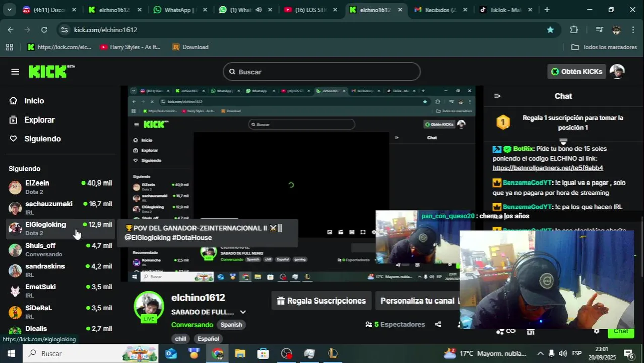Open the media controls toolbar icon
Screen dimensions: 644x363
[x=599, y=30]
